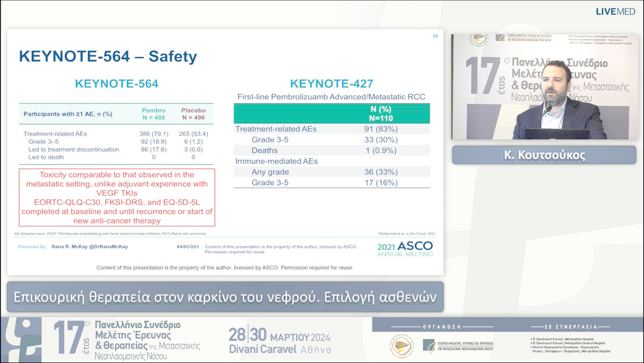Click the 'Placebo N = 496' column header
This screenshot has width=644, height=363.
pos(193,114)
